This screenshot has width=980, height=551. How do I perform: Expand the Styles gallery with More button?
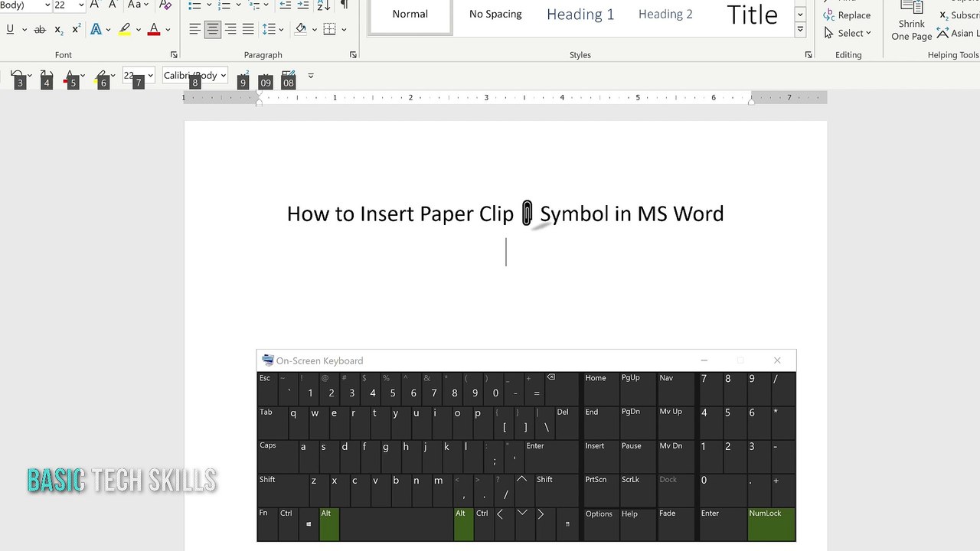(x=800, y=30)
